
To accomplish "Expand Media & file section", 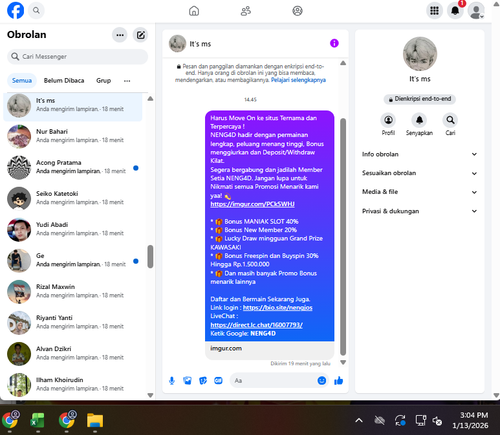I will [419, 192].
